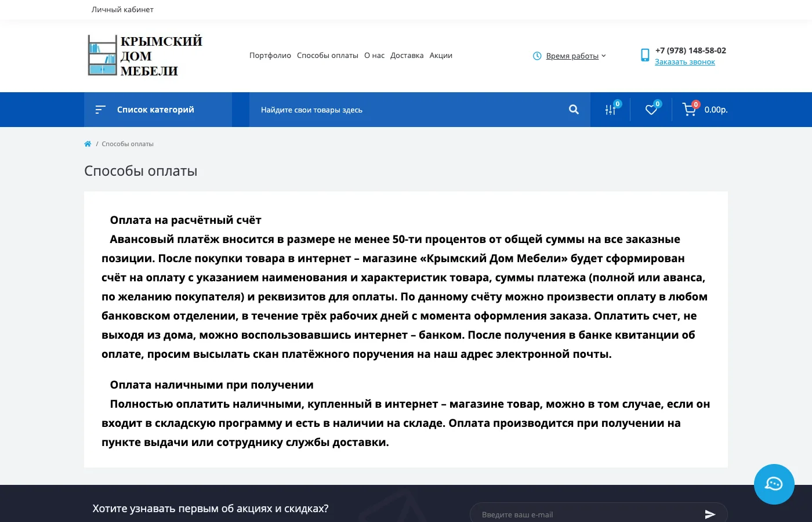Expand the Время работы dropdown

point(575,56)
